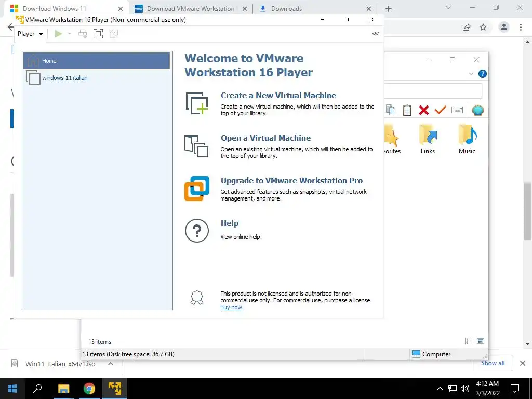Click the Unity mode toolbar icon

click(114, 34)
